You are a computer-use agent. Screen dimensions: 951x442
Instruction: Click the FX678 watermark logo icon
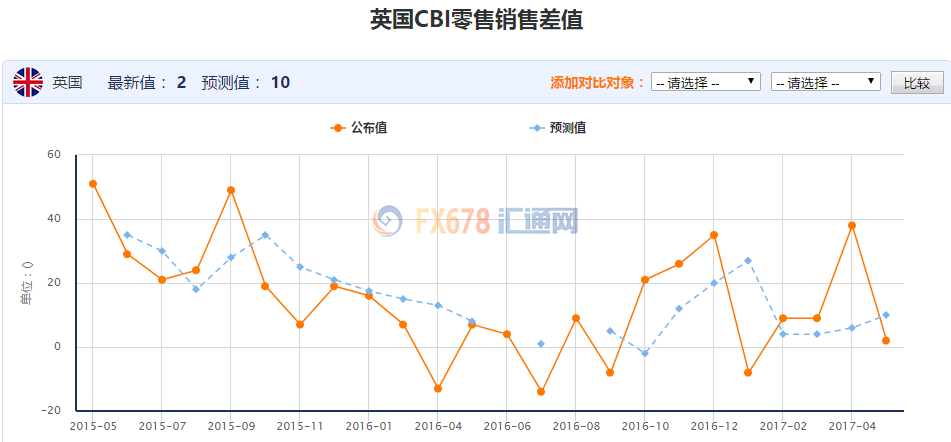tap(386, 221)
